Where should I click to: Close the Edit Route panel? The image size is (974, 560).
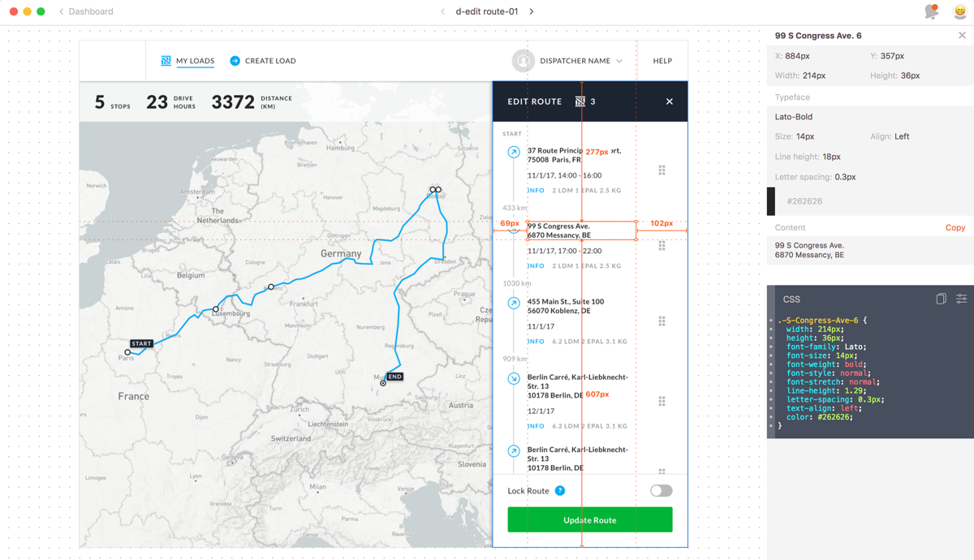click(x=670, y=101)
